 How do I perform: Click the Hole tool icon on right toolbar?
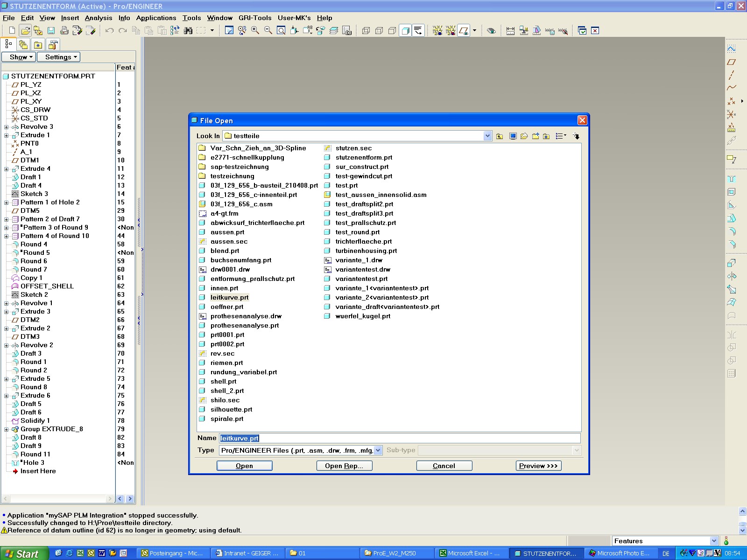tap(732, 179)
